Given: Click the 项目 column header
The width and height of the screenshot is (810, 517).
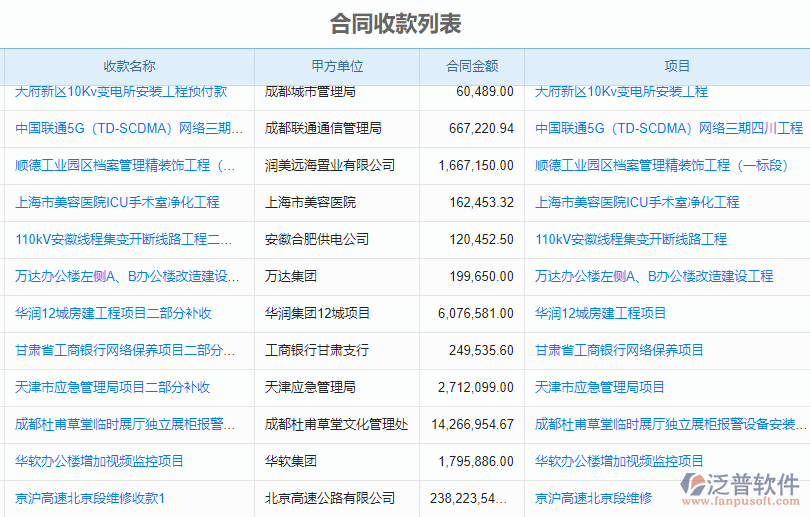Looking at the screenshot, I should coord(677,66).
